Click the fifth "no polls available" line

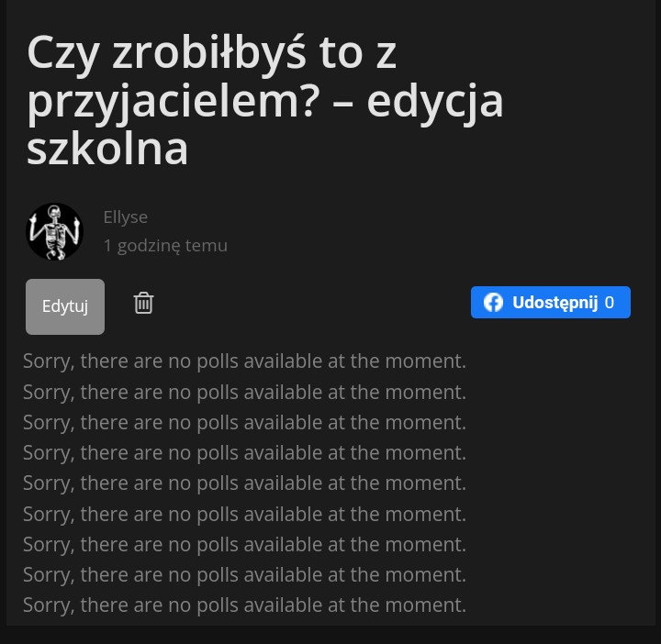(x=244, y=483)
